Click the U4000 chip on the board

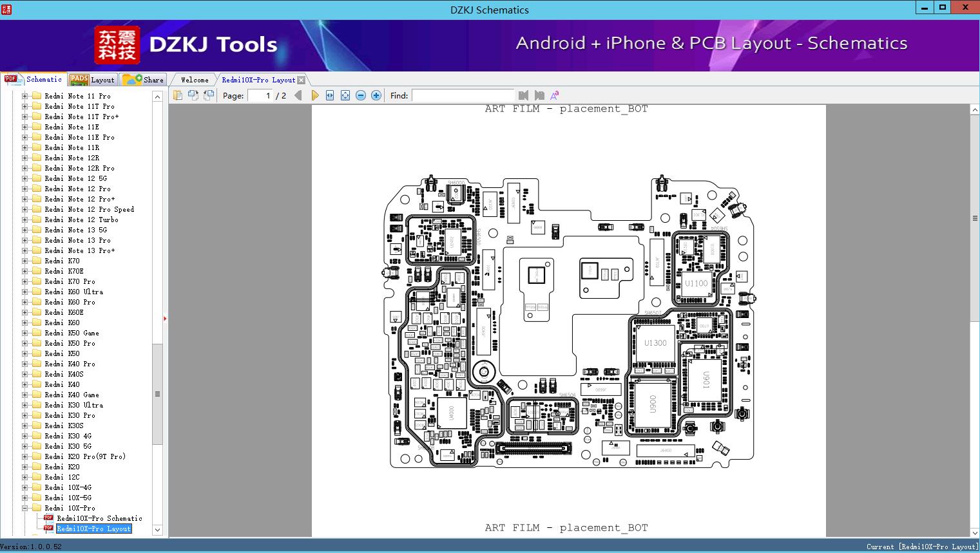pos(451,412)
